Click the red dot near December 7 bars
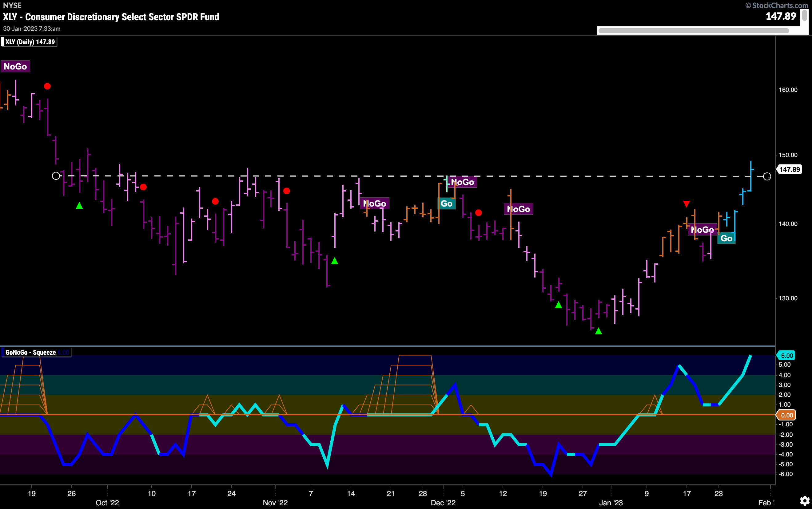This screenshot has height=509, width=812. (478, 213)
